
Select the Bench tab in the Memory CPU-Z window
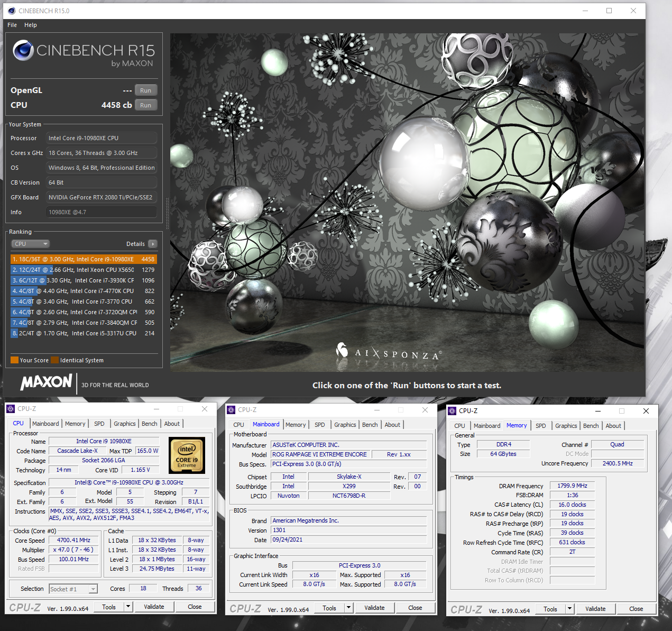coord(591,426)
